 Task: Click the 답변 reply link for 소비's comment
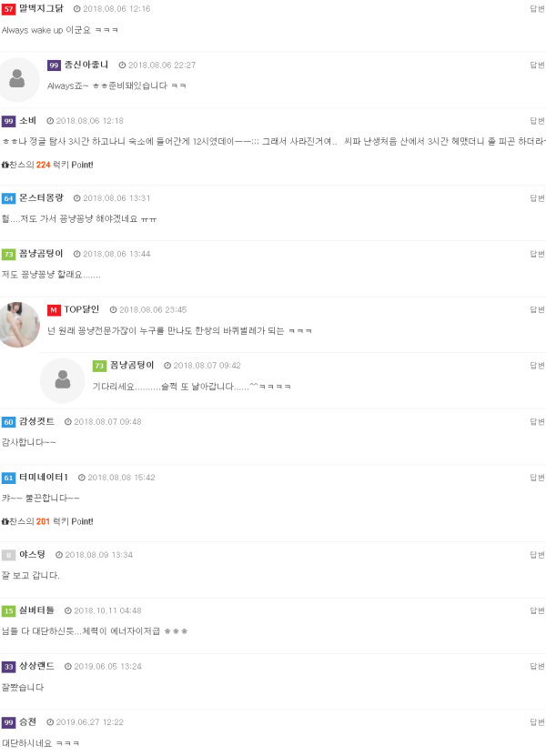point(537,121)
